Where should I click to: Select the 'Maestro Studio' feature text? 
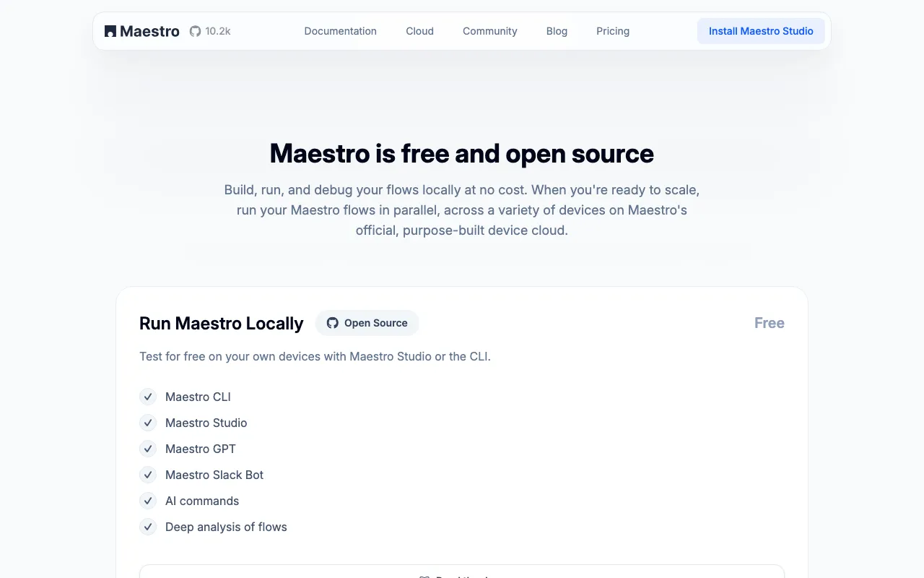[x=206, y=423]
